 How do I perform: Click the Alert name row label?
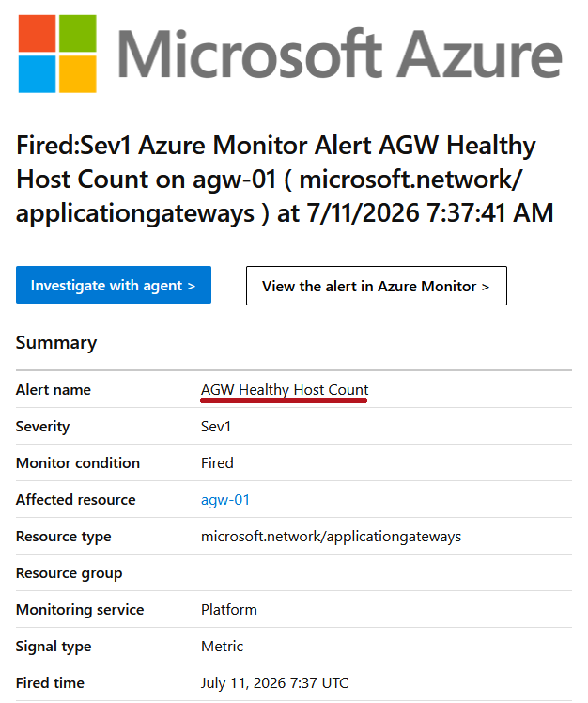point(54,390)
